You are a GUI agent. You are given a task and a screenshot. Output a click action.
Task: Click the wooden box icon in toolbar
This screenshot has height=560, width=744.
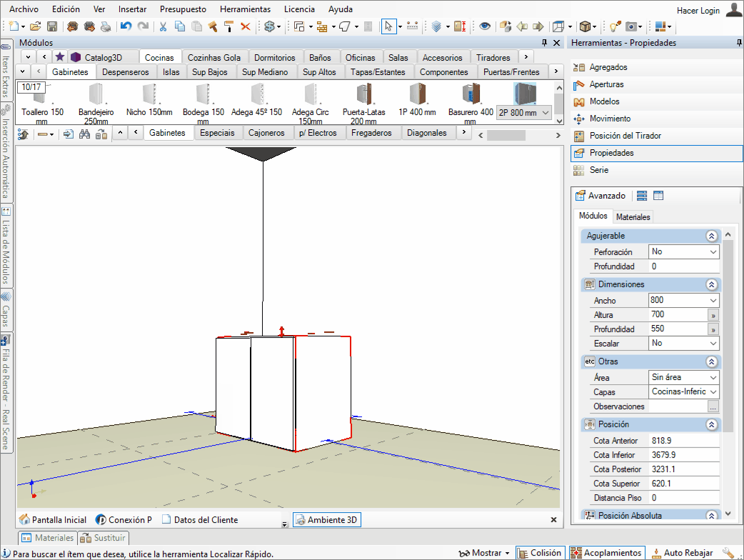click(585, 26)
